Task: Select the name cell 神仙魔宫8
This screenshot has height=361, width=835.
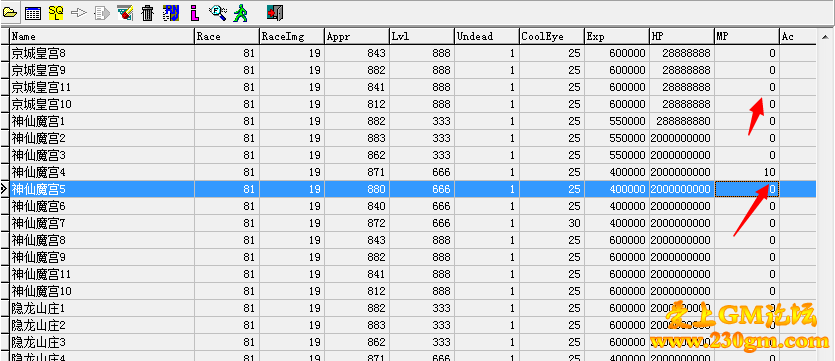Action: coord(102,240)
